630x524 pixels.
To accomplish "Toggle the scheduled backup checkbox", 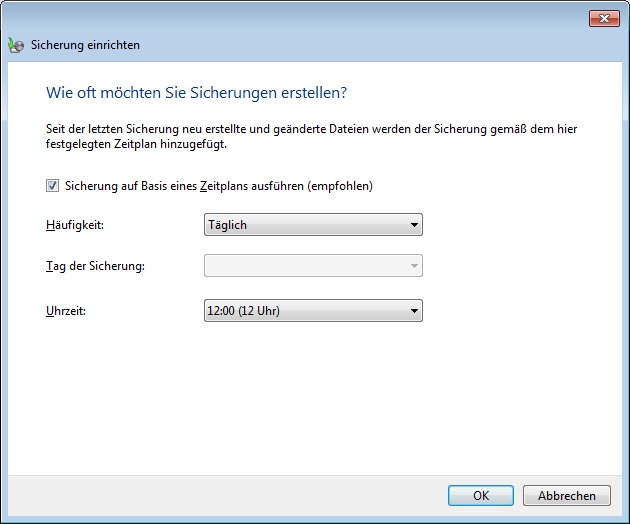I will 52,185.
